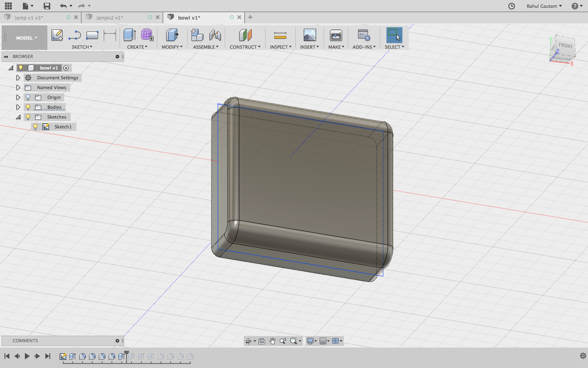
Task: Open the ASSEMBLE dropdown menu
Action: [x=205, y=47]
